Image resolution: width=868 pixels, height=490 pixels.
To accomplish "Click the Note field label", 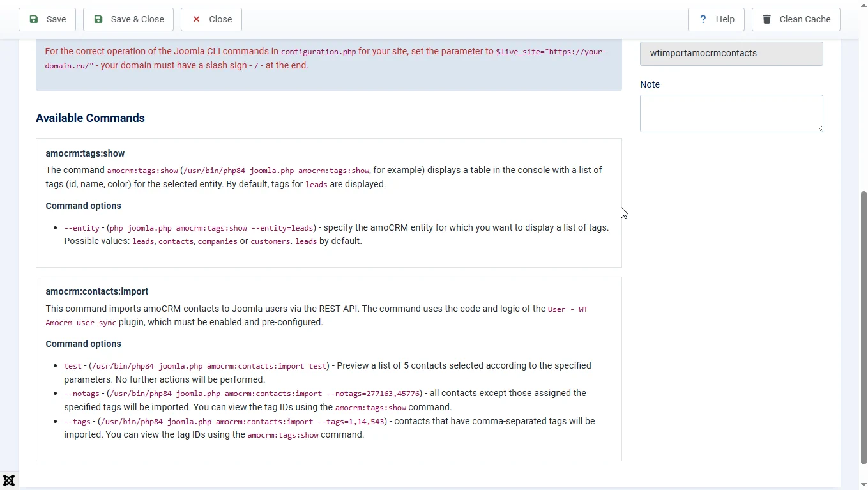I will pos(650,84).
